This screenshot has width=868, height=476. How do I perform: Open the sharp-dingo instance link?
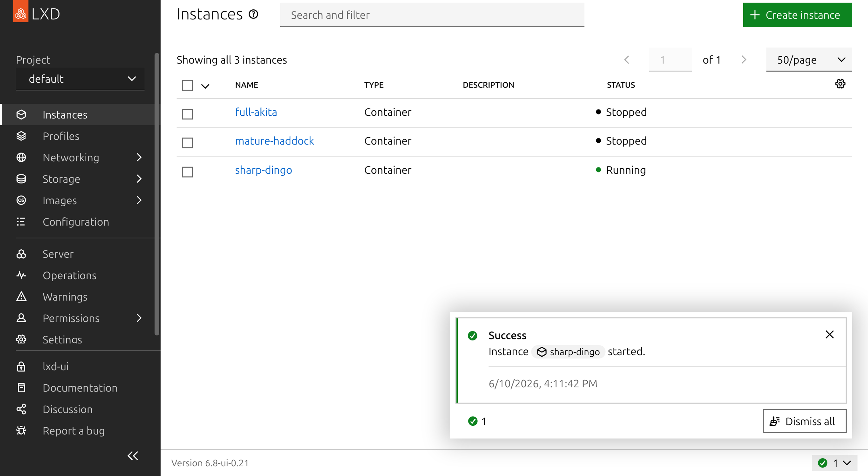point(264,170)
